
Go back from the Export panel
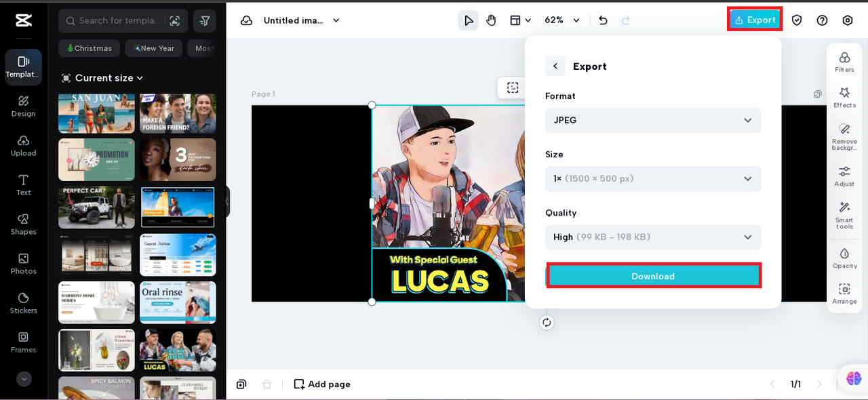point(555,66)
